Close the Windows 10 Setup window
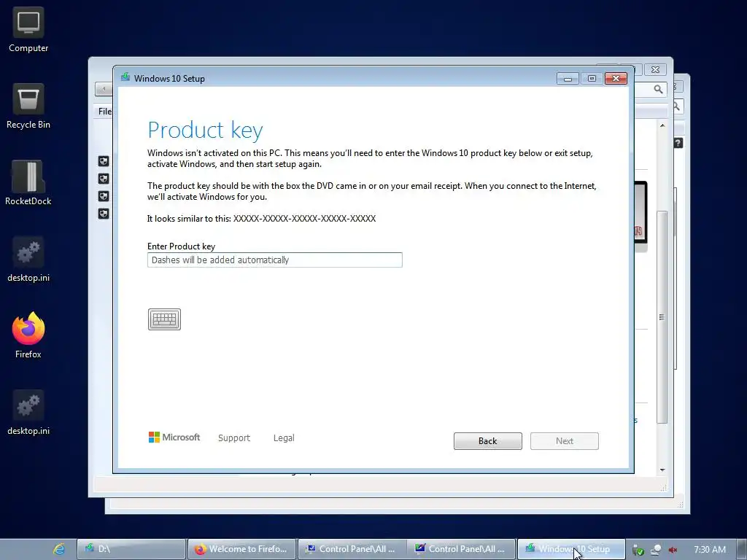 (x=616, y=79)
